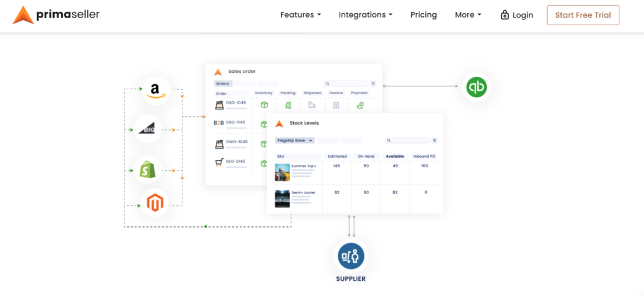Click the B2B icon beside DSO-1145

(x=219, y=123)
